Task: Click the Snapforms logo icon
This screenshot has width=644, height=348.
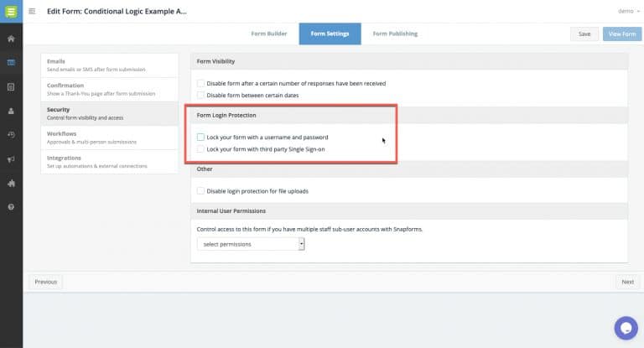Action: click(11, 11)
